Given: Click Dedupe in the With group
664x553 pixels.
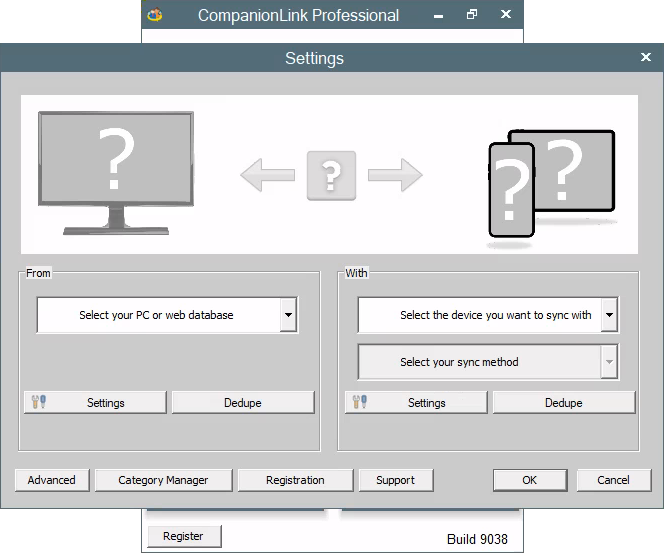Looking at the screenshot, I should (x=564, y=402).
